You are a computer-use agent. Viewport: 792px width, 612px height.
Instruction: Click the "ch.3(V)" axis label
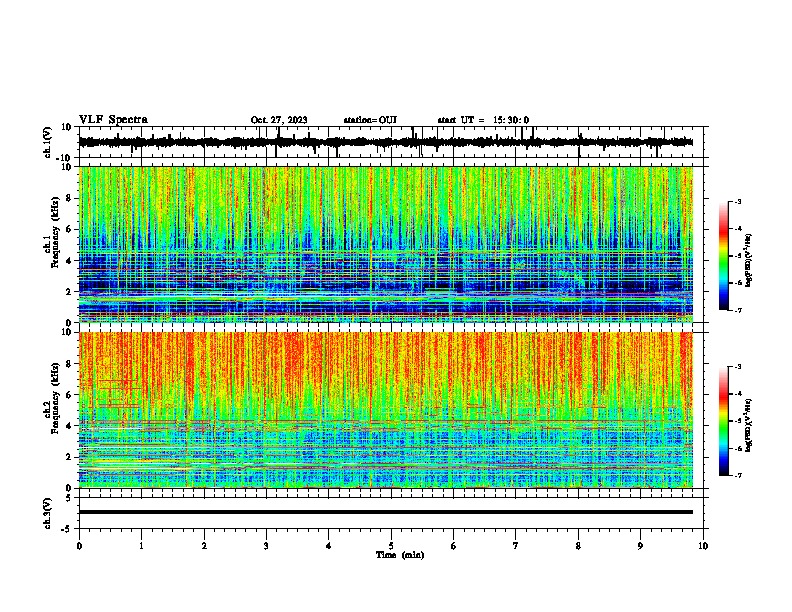48,513
